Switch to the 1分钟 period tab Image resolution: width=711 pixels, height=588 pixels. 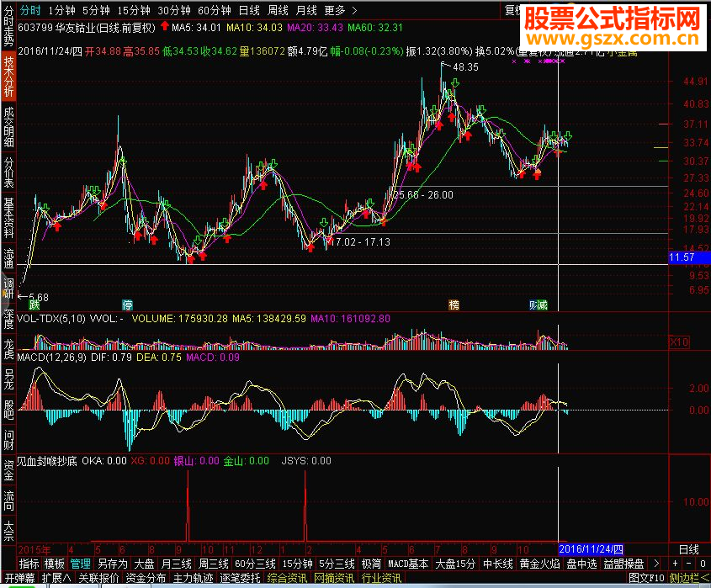61,10
